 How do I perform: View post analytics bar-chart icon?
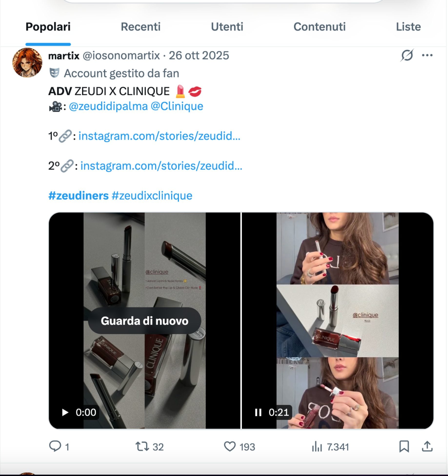coord(317,447)
